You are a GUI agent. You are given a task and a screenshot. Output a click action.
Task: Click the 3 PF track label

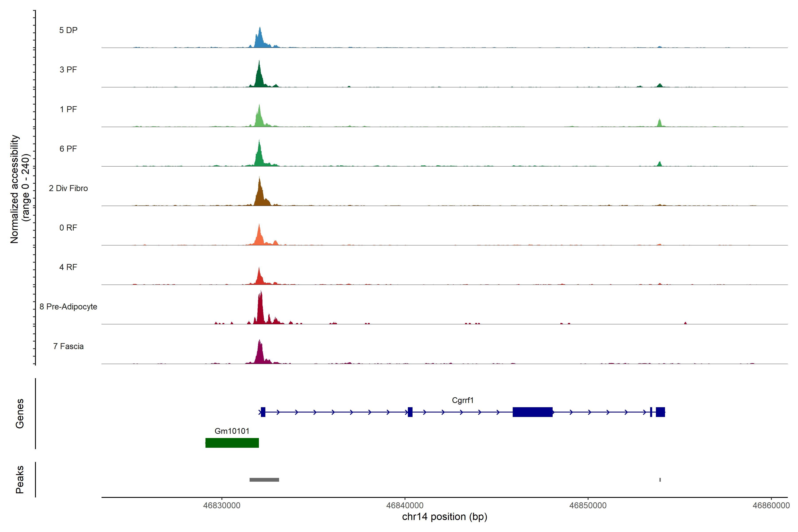(x=68, y=70)
